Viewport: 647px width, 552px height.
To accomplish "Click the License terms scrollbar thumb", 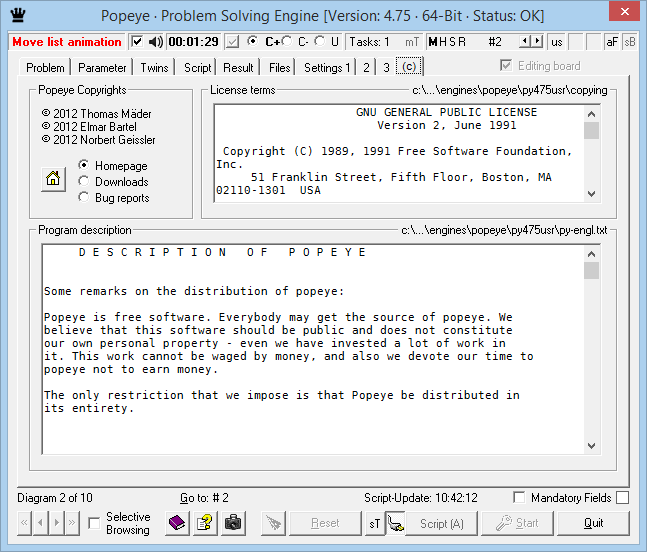I will point(591,130).
